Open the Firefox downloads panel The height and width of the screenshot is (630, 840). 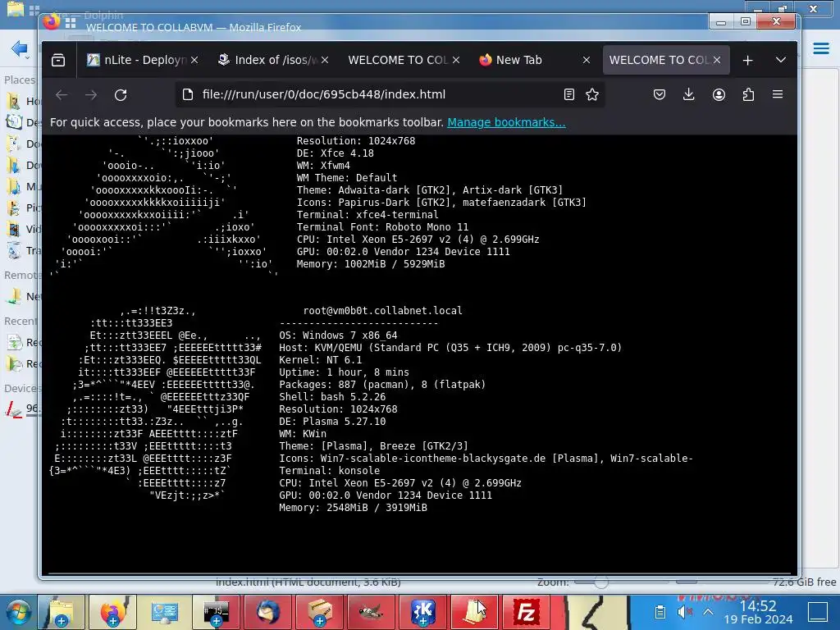[x=689, y=95]
